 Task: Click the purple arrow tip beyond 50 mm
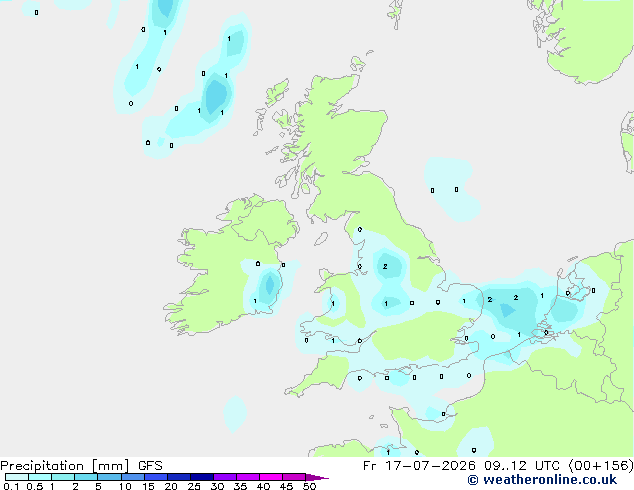317,477
